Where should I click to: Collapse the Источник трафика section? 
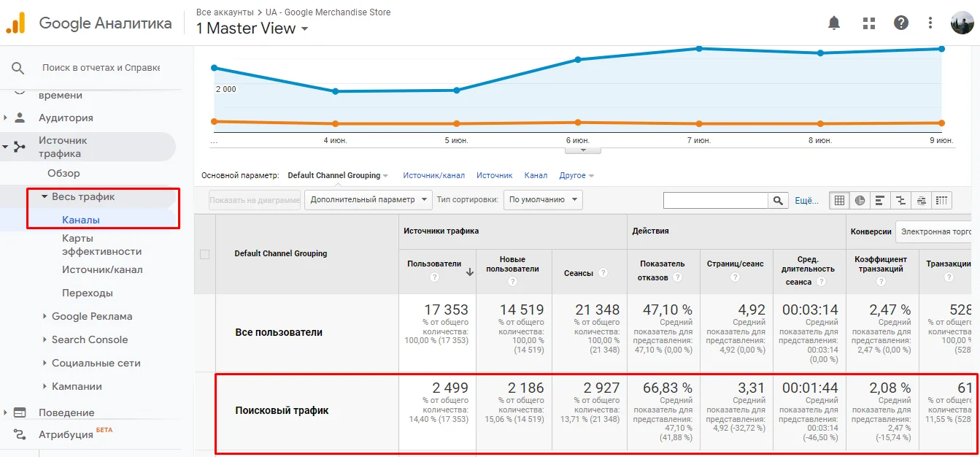coord(6,147)
